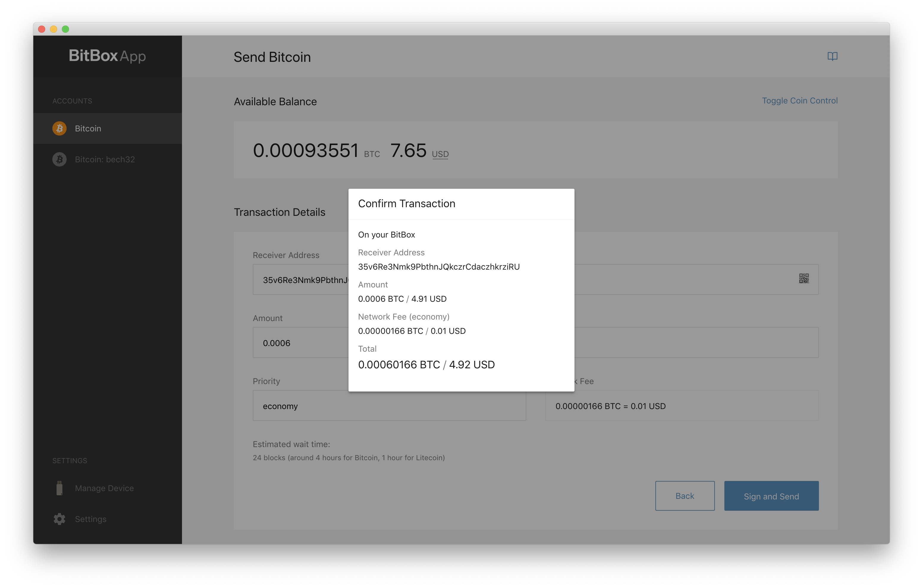This screenshot has width=923, height=588.
Task: Click the Network Fee (economy) label
Action: tap(404, 317)
